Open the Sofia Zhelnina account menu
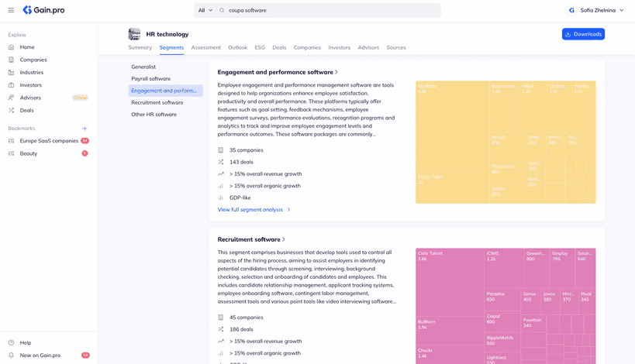This screenshot has height=364, width=635. pyautogui.click(x=597, y=10)
